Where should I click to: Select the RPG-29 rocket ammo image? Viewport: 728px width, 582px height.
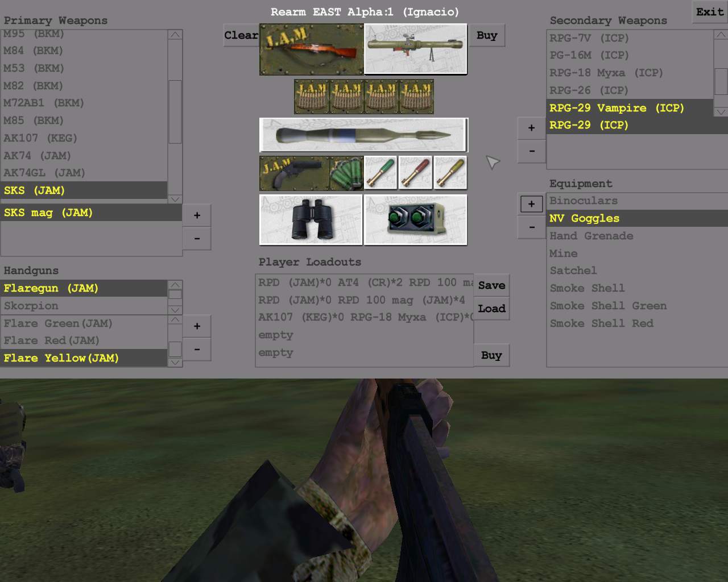(363, 135)
